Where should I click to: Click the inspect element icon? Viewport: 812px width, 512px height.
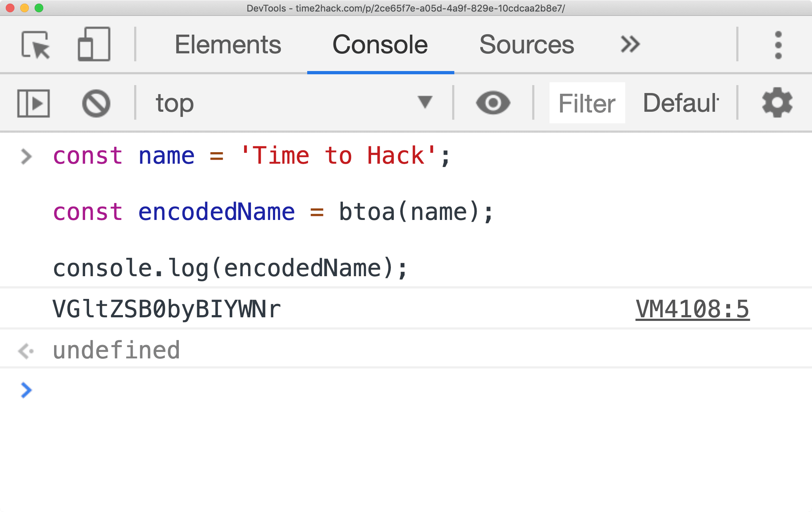tap(34, 45)
